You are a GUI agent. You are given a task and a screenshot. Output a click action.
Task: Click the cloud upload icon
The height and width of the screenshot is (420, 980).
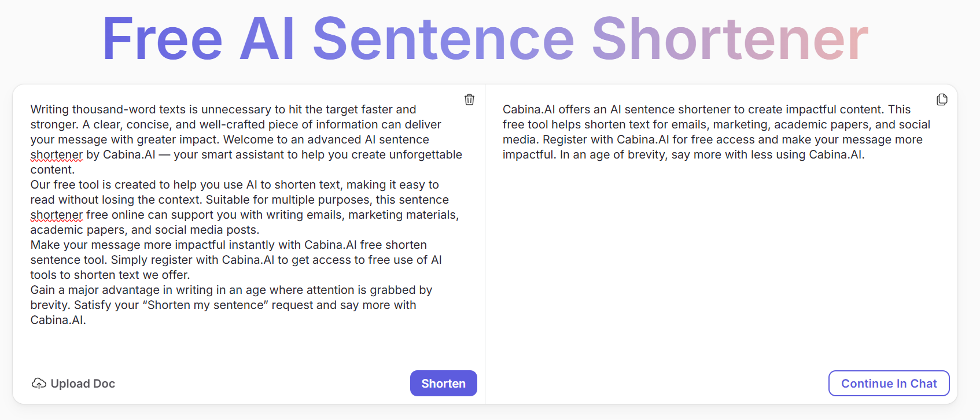(39, 384)
